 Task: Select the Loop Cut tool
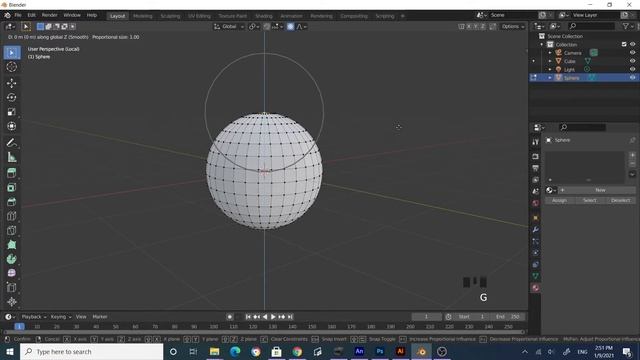(x=11, y=216)
